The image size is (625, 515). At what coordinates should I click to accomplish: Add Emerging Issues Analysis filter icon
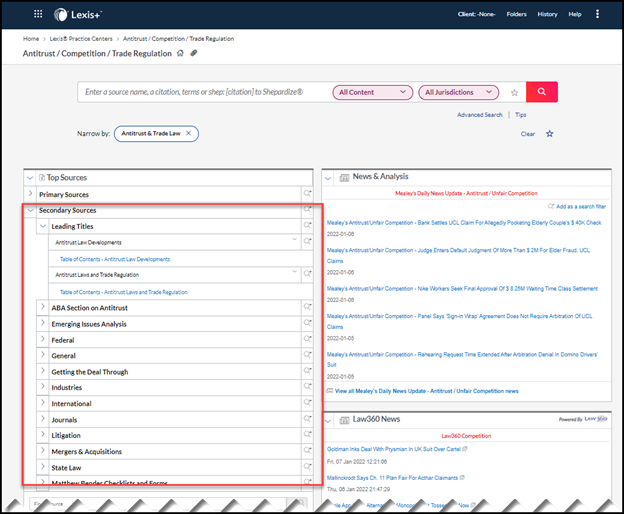[307, 323]
